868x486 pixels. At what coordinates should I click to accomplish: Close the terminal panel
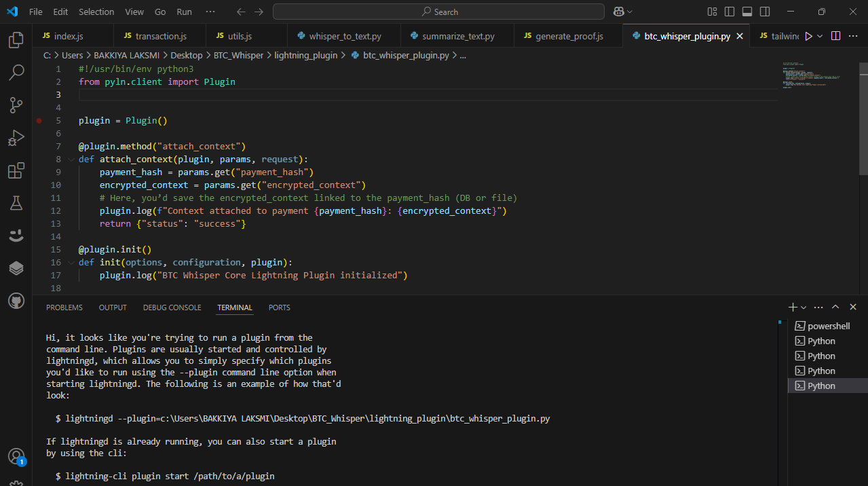(853, 307)
